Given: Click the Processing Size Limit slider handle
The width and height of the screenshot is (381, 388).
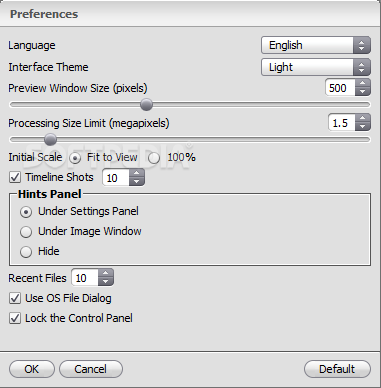Looking at the screenshot, I should (x=50, y=139).
